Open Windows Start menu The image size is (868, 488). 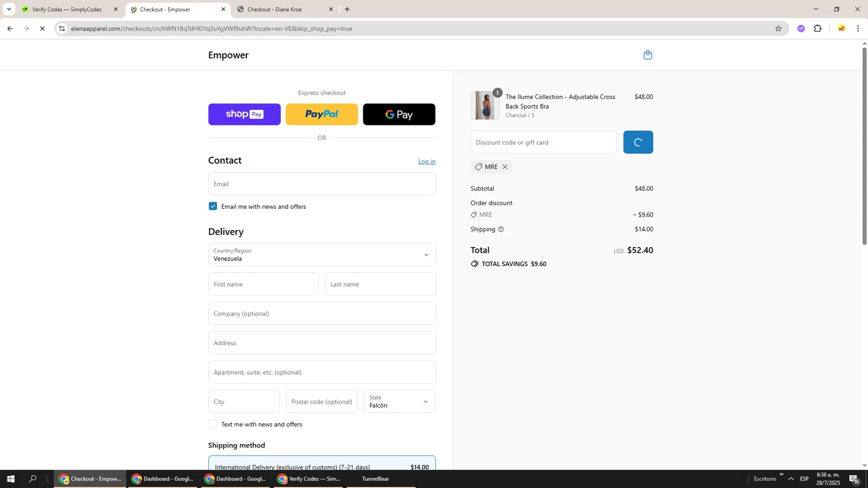point(10,479)
